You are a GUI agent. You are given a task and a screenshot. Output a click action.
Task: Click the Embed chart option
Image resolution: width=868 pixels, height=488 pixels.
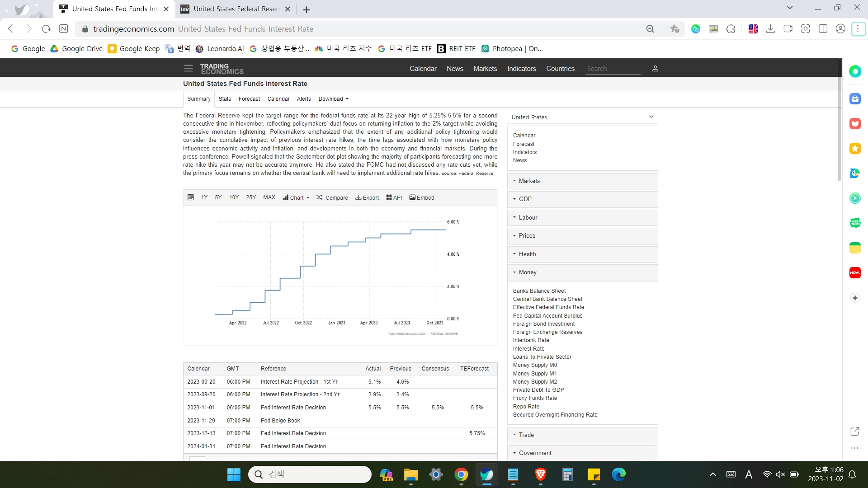pyautogui.click(x=422, y=197)
